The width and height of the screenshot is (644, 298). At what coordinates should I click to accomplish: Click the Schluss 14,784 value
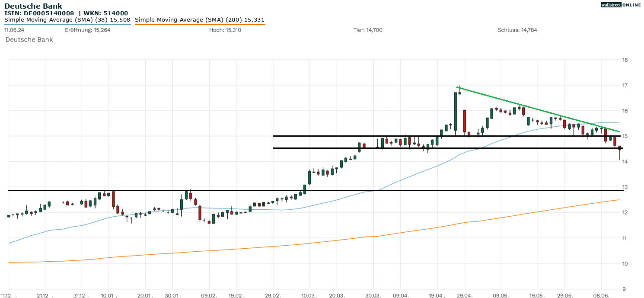click(517, 30)
